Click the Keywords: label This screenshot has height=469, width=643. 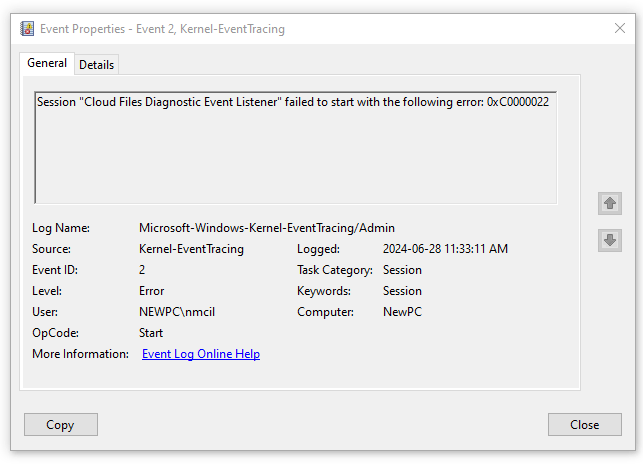click(324, 291)
